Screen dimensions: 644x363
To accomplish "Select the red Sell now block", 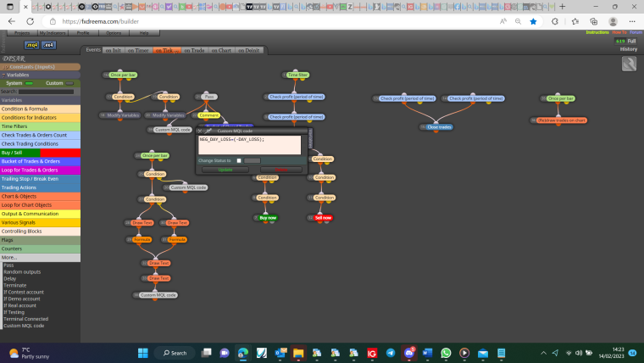I will [x=323, y=218].
